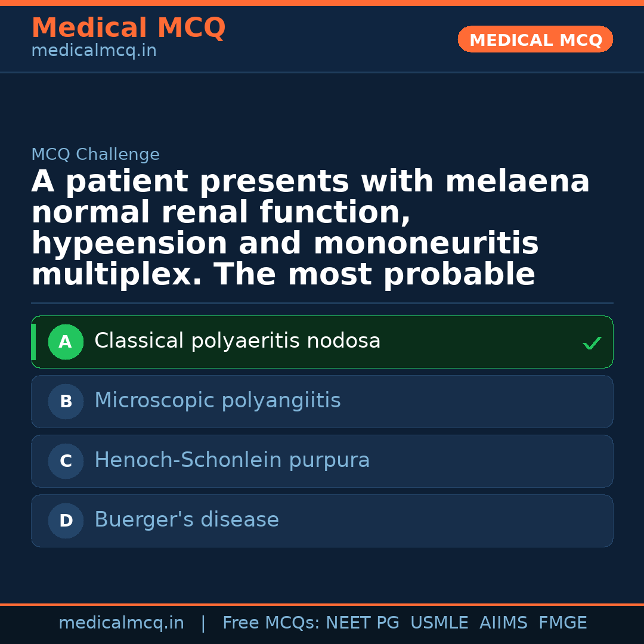Click the orange MEDICAL MCQ badge
This screenshot has height=644, width=644.
pyautogui.click(x=535, y=40)
